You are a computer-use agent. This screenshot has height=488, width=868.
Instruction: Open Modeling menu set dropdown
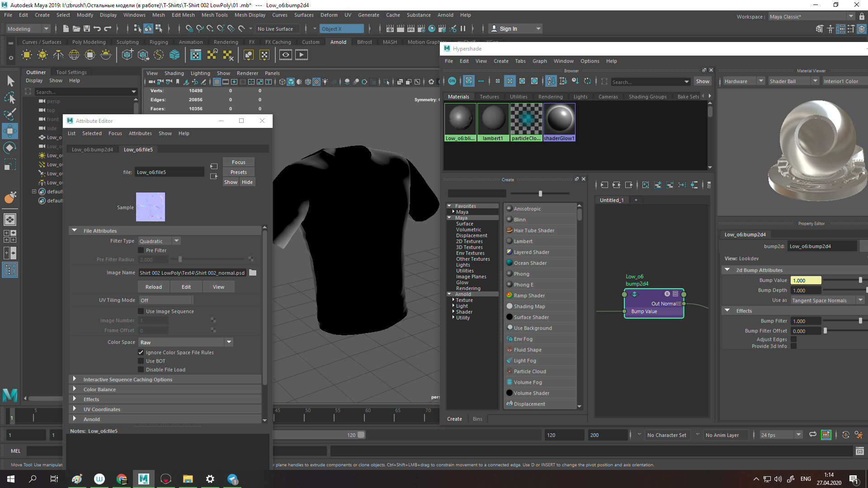28,29
